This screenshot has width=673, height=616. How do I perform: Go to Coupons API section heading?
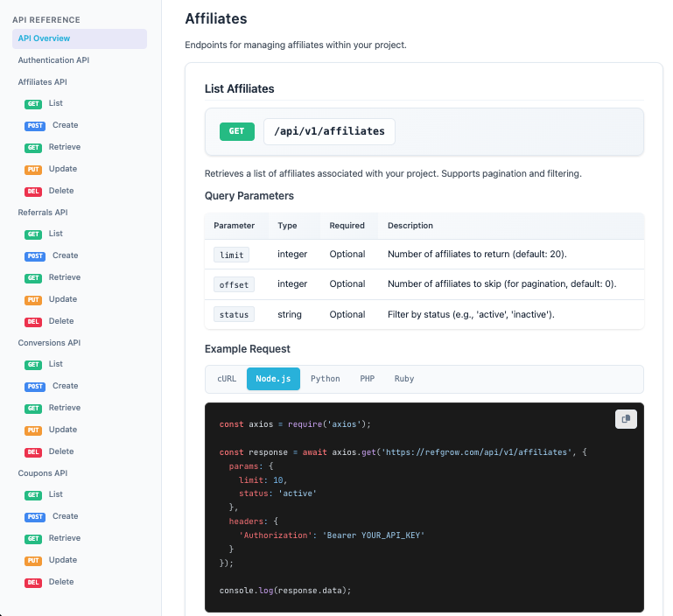coord(43,473)
